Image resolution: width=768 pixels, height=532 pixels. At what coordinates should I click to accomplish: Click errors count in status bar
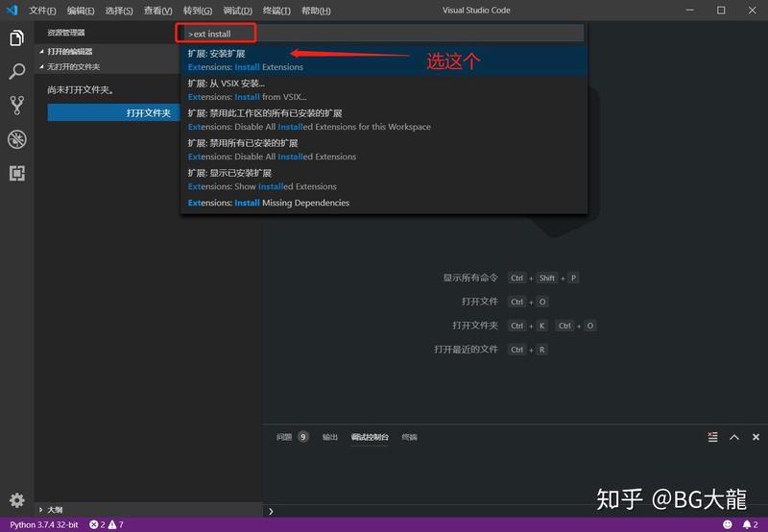coord(97,524)
